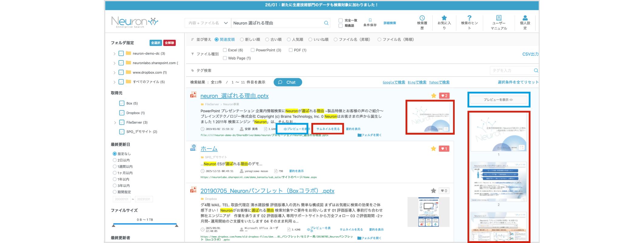Expand the すべてのファイル folder
644x243 pixels.
pyautogui.click(x=115, y=82)
